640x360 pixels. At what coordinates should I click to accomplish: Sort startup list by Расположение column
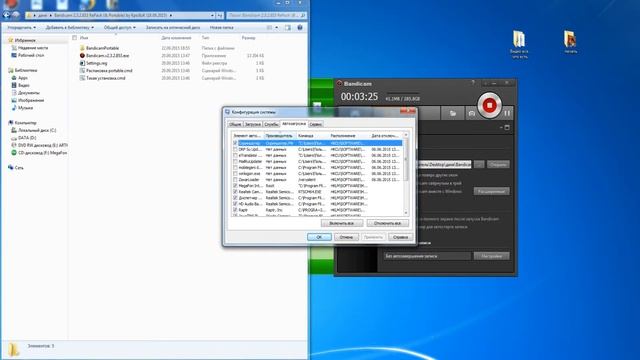pos(349,136)
